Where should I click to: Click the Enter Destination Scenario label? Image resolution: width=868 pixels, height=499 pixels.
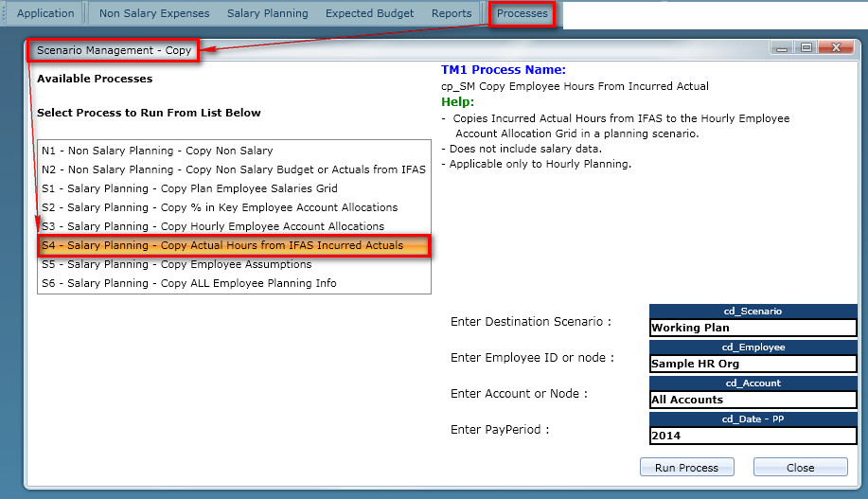[530, 322]
